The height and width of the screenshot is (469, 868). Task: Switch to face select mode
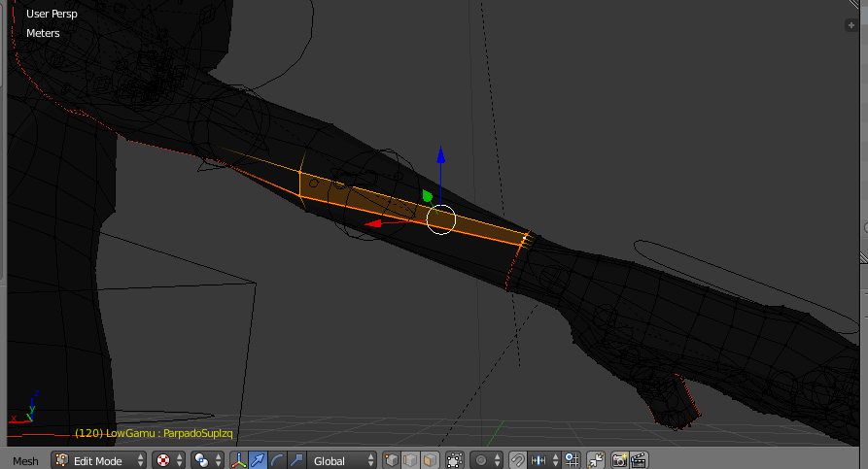pyautogui.click(x=428, y=460)
